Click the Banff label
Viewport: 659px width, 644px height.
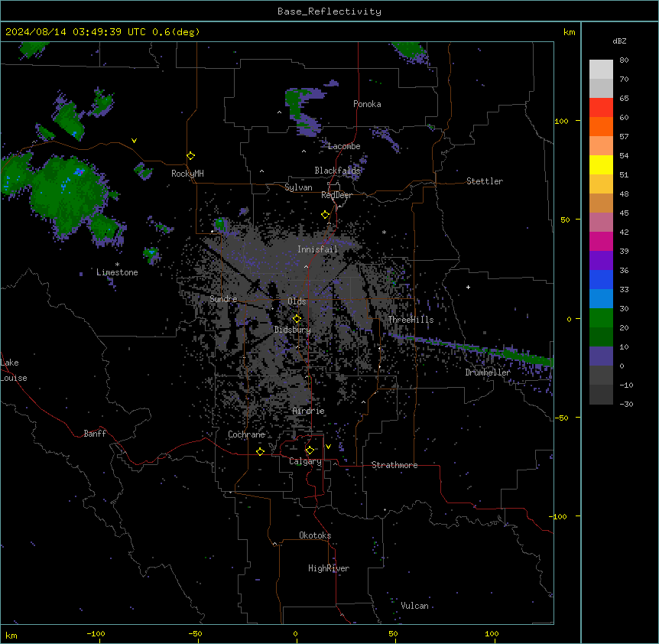(x=95, y=434)
